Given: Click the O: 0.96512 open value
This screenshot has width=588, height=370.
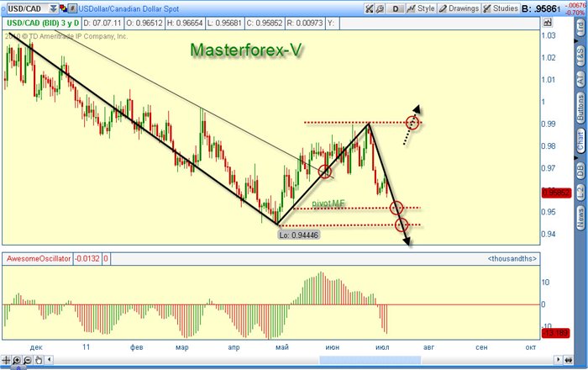Looking at the screenshot, I should pos(144,24).
